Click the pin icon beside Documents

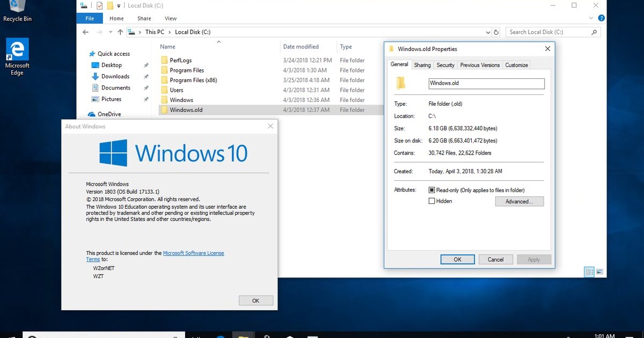pos(146,88)
